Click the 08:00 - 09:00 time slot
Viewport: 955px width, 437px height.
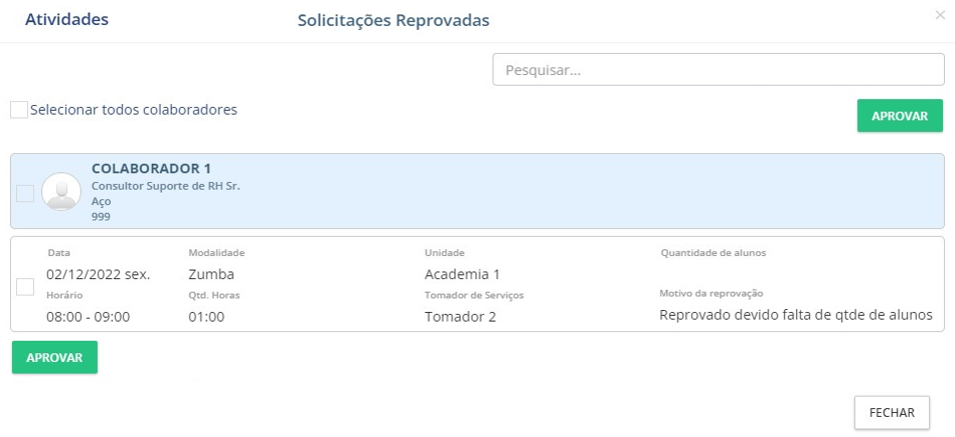(x=88, y=317)
